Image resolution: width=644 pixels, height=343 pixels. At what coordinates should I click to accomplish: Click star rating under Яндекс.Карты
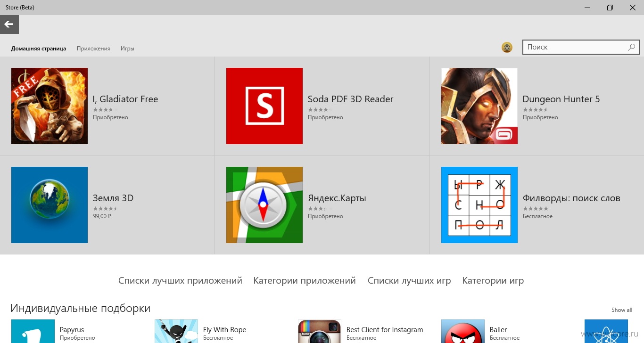click(x=320, y=209)
